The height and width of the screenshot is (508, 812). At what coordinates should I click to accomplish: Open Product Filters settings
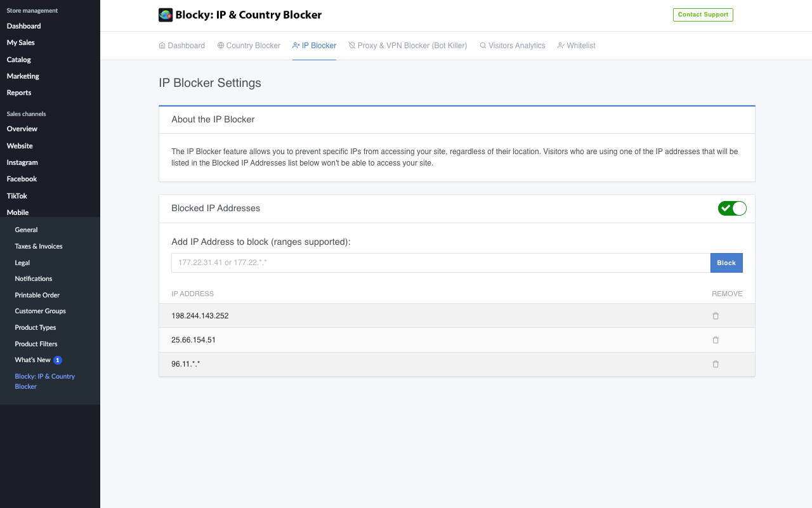tap(36, 344)
